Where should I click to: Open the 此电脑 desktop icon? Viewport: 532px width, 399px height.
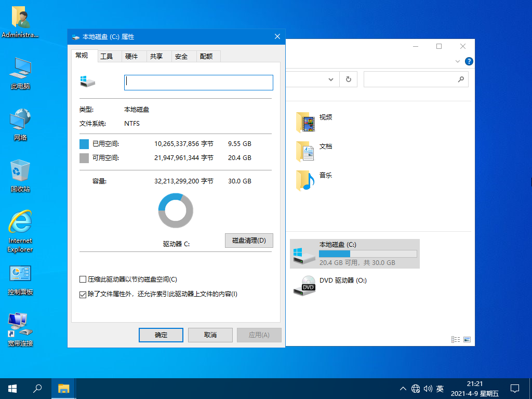click(20, 73)
